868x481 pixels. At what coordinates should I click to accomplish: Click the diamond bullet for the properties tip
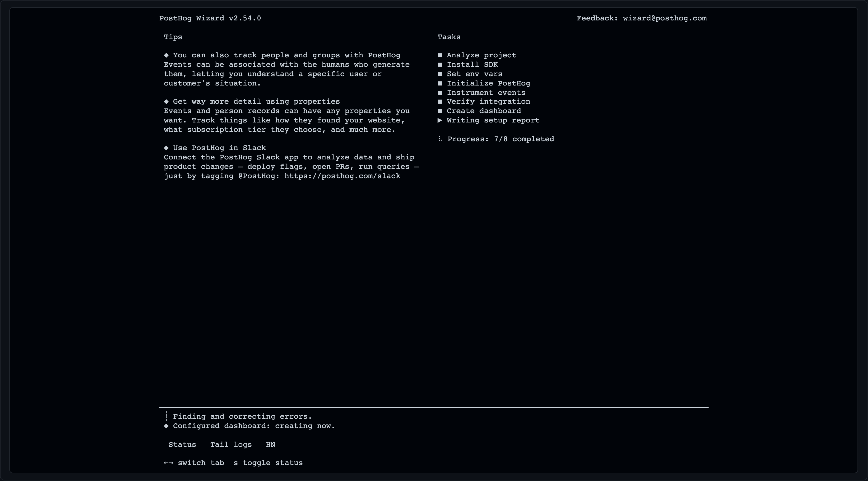tap(166, 102)
